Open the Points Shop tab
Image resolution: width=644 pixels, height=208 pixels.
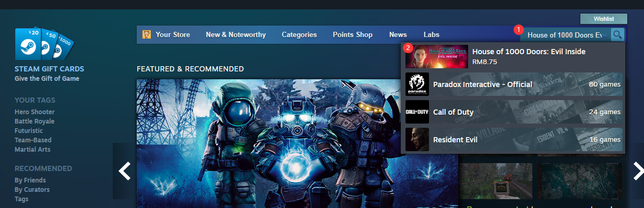353,35
